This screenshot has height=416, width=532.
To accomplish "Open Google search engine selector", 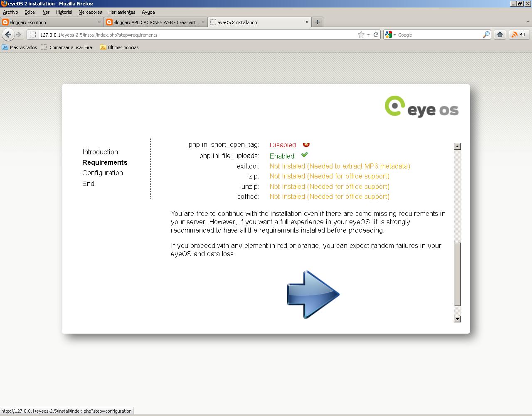I will (x=390, y=35).
